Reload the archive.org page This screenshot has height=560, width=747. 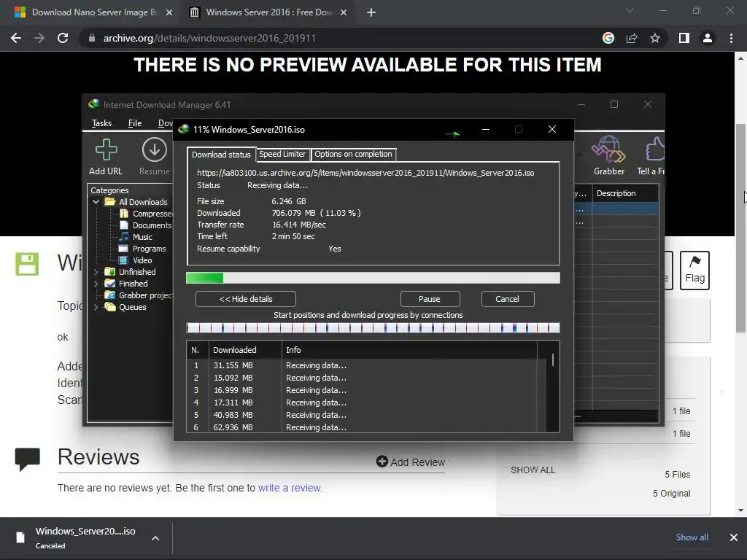coord(63,38)
